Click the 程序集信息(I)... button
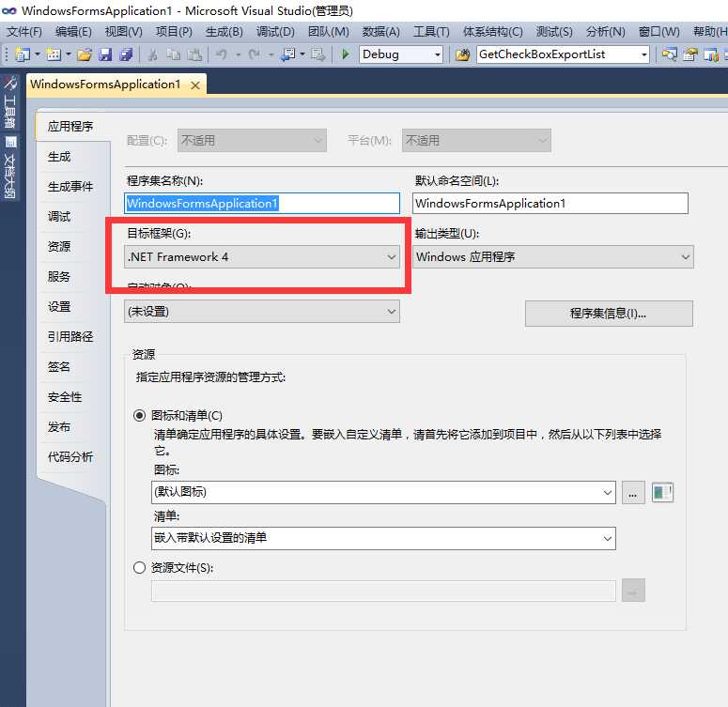The height and width of the screenshot is (707, 728). coord(609,314)
